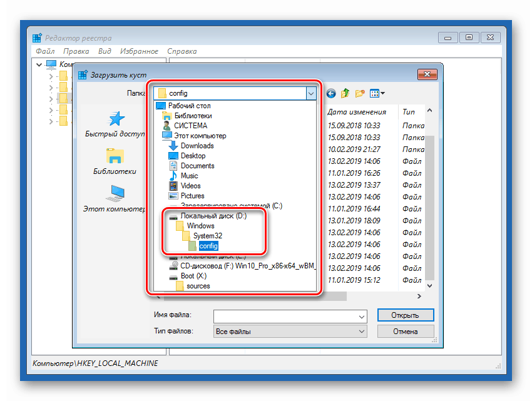Select Этот компьютер in dropdown list

click(x=200, y=136)
